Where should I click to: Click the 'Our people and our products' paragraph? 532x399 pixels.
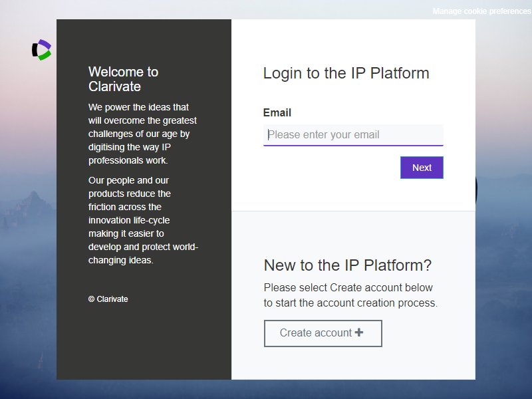point(143,220)
